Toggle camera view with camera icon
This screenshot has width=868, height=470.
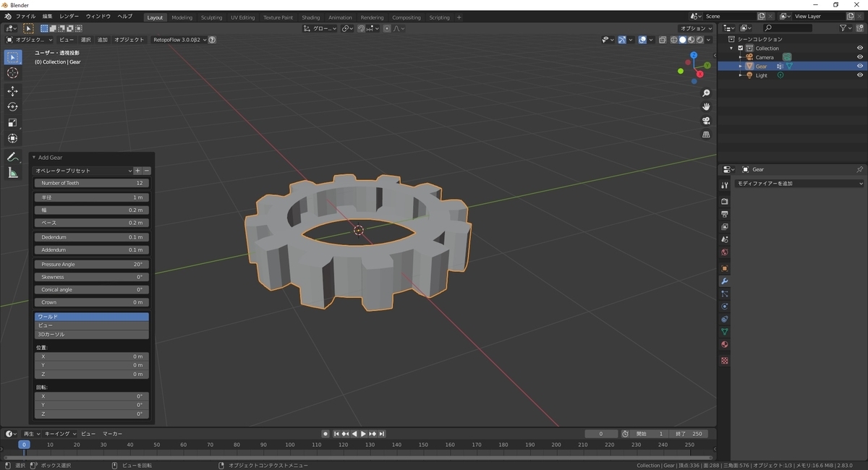click(707, 121)
